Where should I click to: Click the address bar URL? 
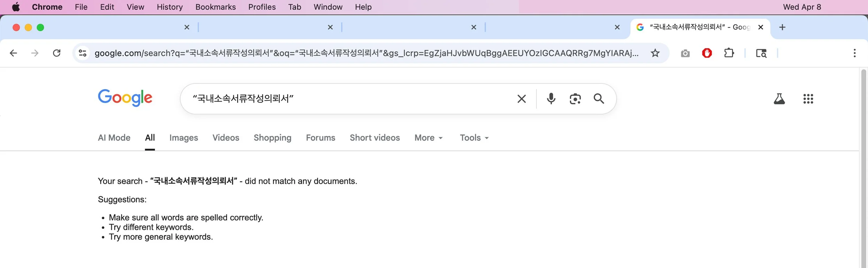tap(366, 53)
